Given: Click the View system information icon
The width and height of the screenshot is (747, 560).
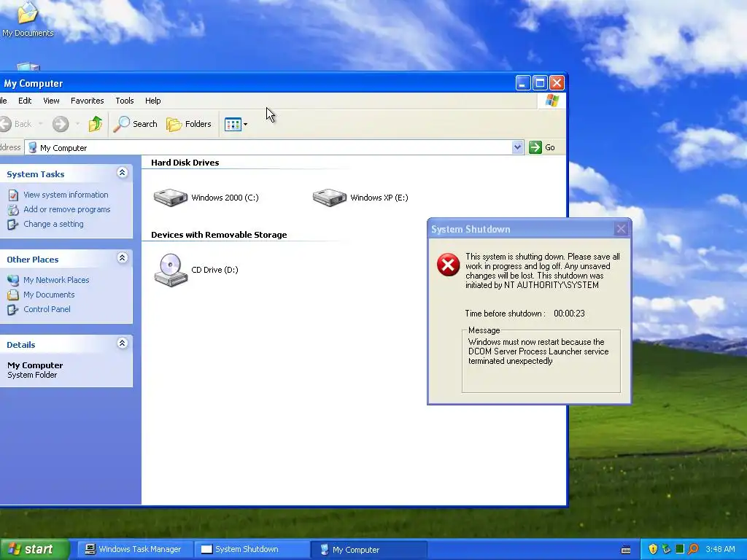Looking at the screenshot, I should pyautogui.click(x=13, y=195).
